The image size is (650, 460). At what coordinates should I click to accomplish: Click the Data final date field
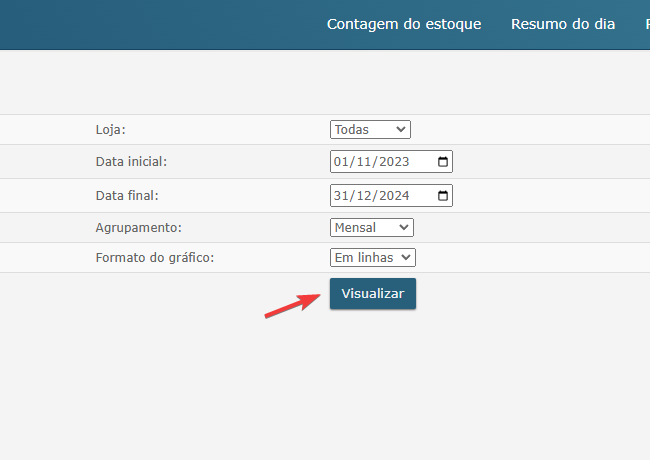(x=391, y=196)
